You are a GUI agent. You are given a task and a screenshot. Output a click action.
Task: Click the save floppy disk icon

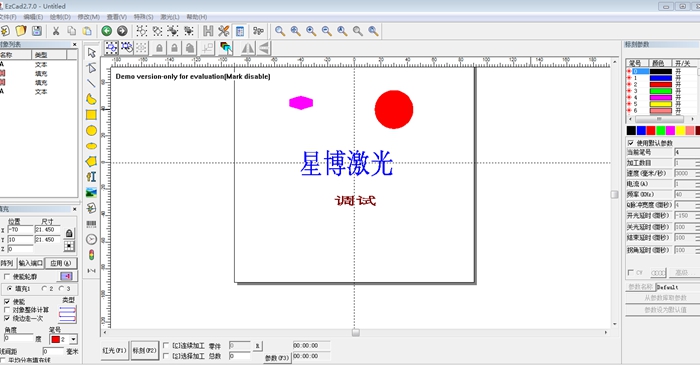tap(37, 31)
